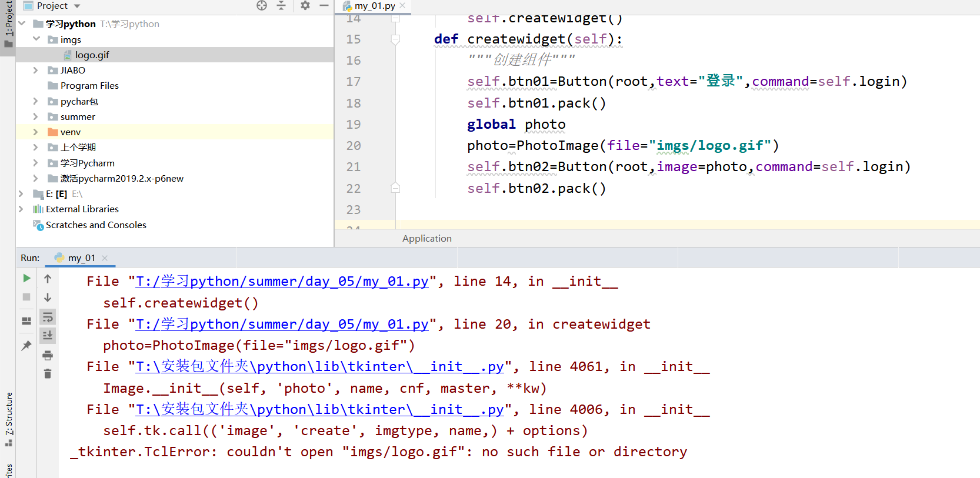Hide the Project tool window
This screenshot has height=478, width=980.
pyautogui.click(x=324, y=6)
